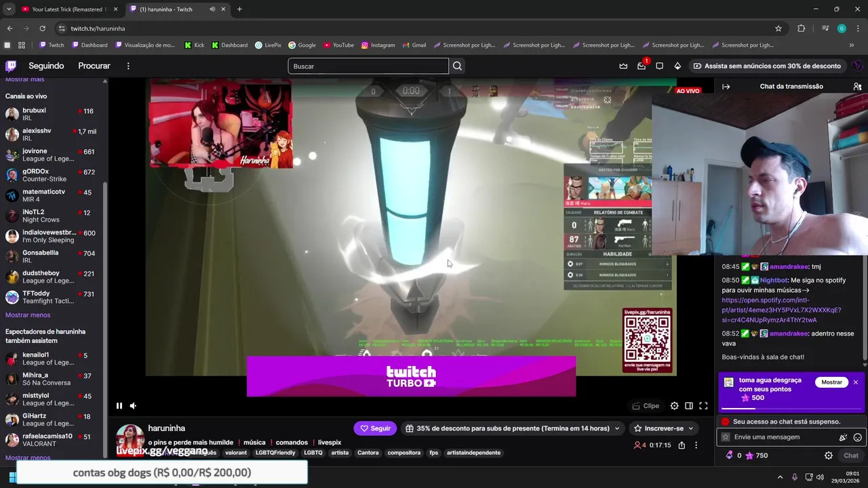Open chat settings gear icon
Screen dimensions: 868x488
point(829,455)
